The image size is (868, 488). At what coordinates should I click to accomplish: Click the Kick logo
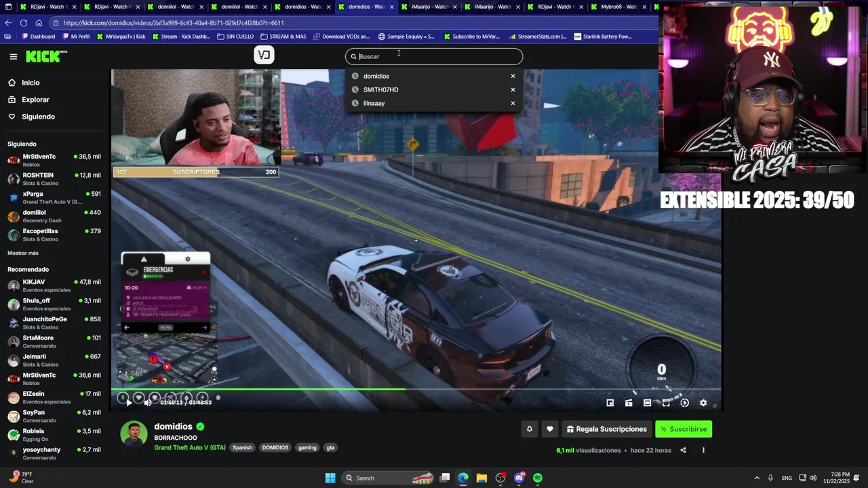coord(46,56)
